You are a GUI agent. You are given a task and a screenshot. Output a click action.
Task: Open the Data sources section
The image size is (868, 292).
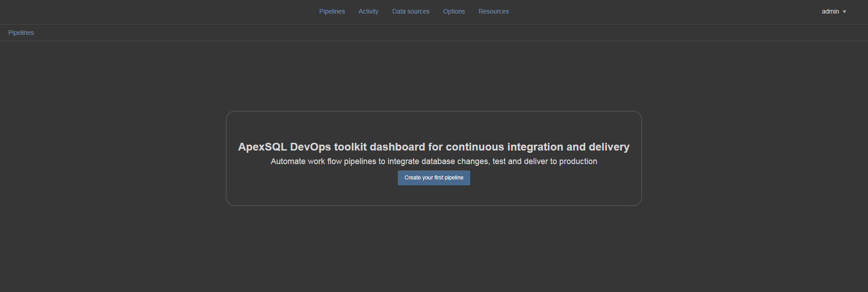click(410, 11)
